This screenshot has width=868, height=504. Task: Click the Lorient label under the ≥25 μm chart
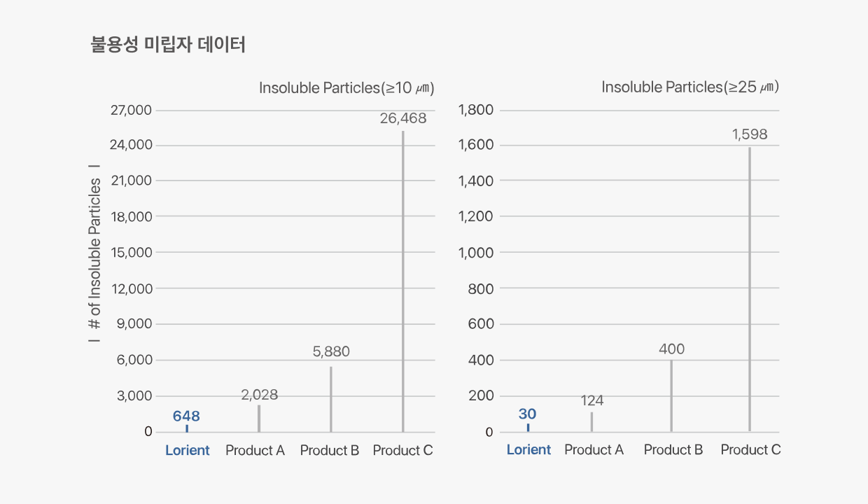(x=528, y=449)
